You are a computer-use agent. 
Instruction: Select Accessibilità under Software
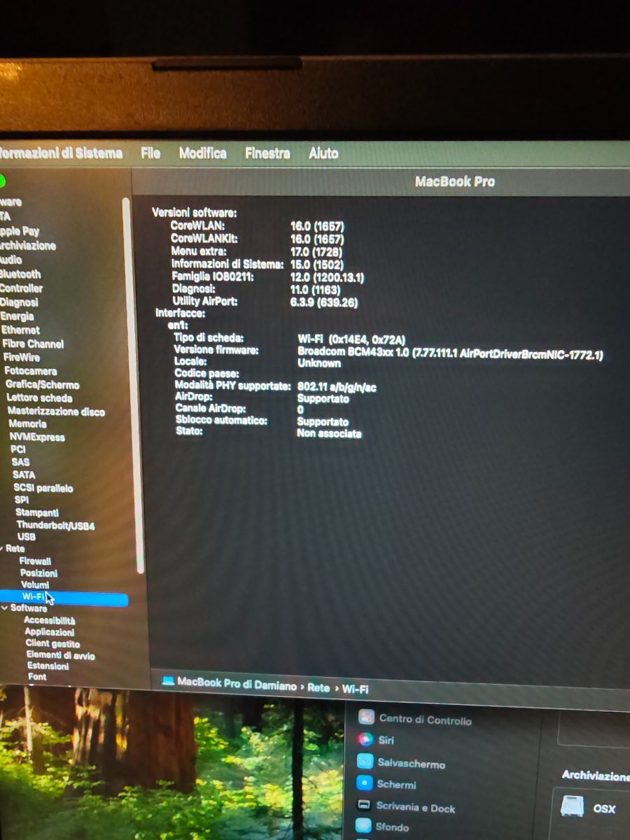50,620
